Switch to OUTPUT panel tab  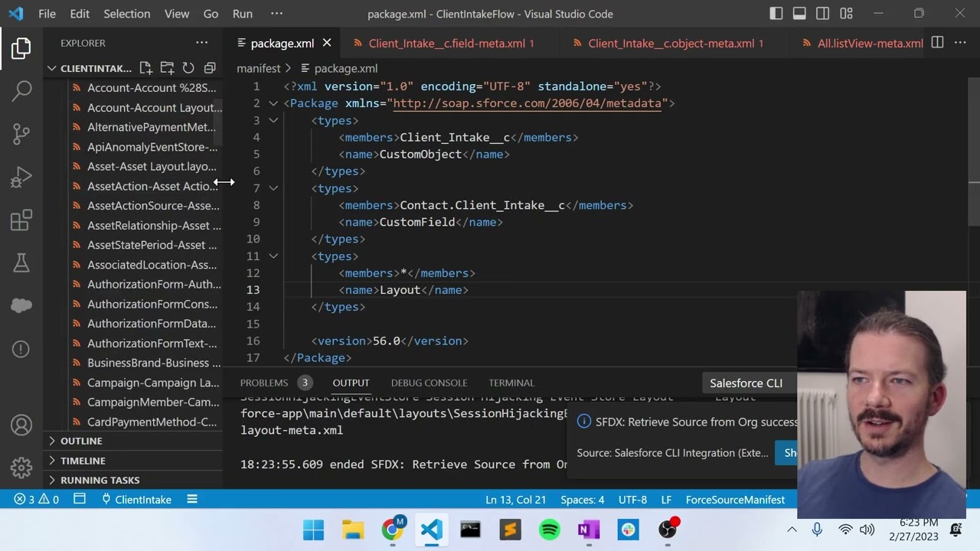[351, 383]
